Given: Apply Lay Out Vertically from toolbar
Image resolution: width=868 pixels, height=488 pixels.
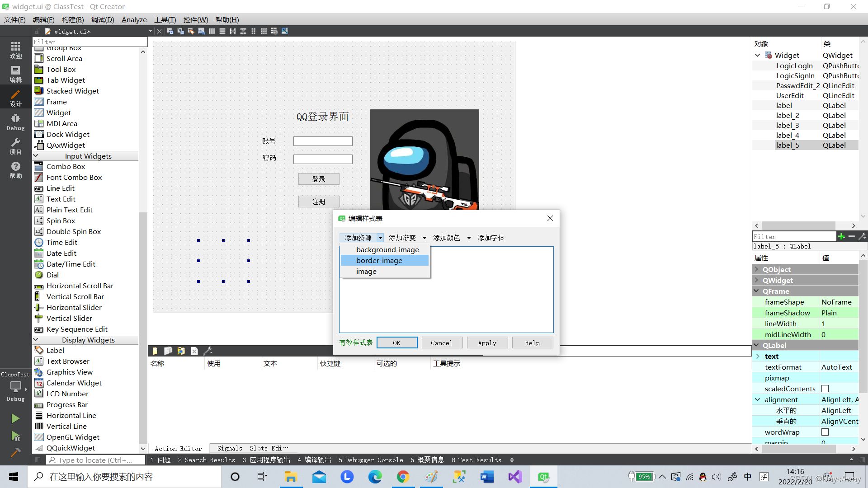Looking at the screenshot, I should click(222, 31).
